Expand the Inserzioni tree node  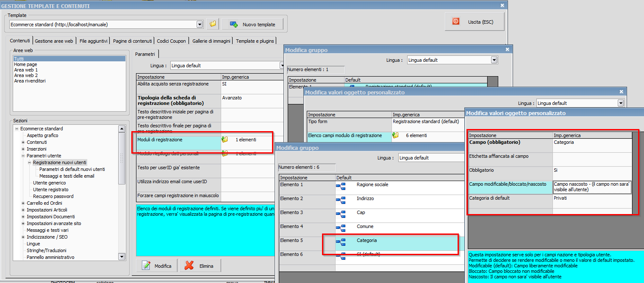click(x=23, y=149)
